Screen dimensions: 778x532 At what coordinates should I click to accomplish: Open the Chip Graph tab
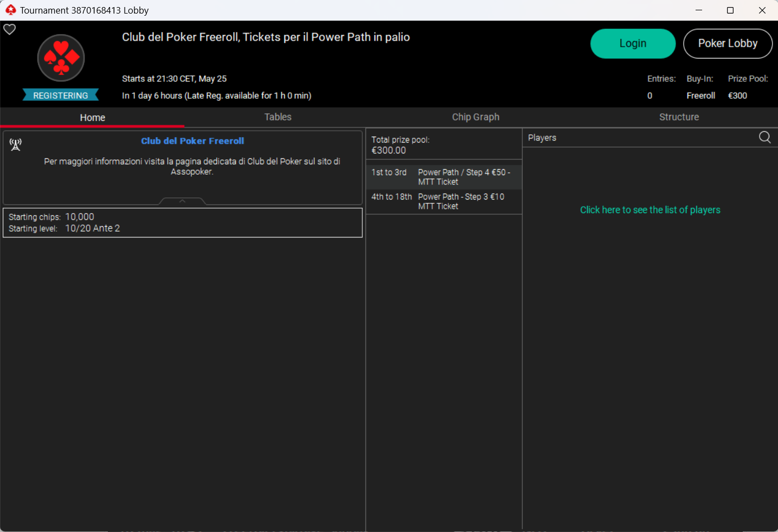(475, 117)
